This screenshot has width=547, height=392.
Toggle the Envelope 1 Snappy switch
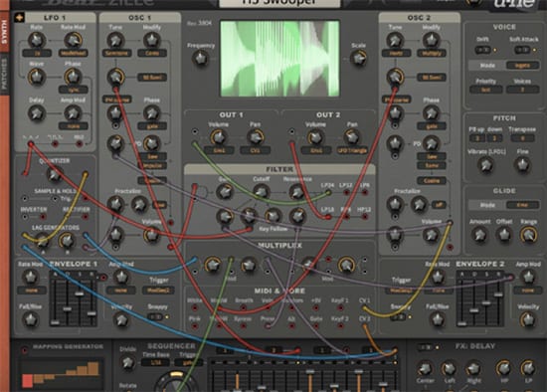click(155, 317)
